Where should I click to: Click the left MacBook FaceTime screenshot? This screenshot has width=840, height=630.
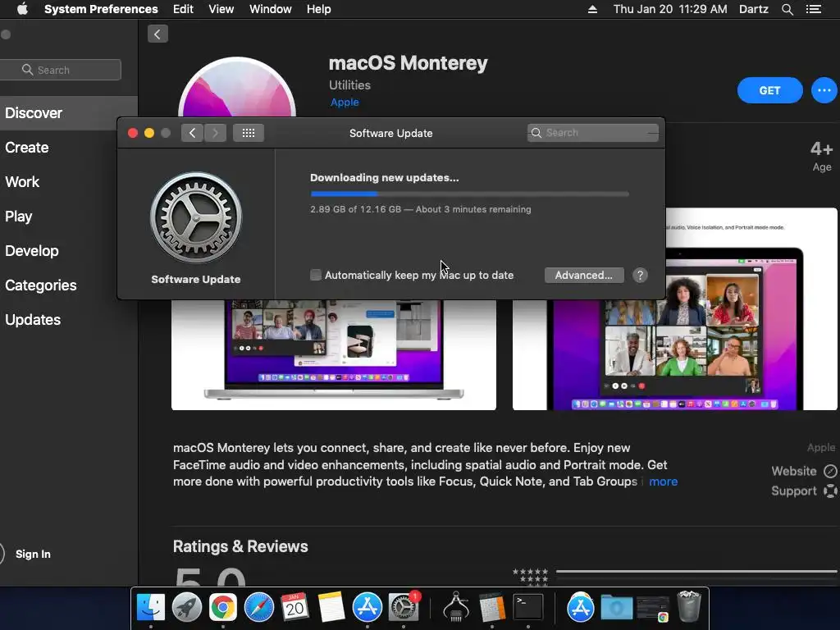tap(334, 354)
